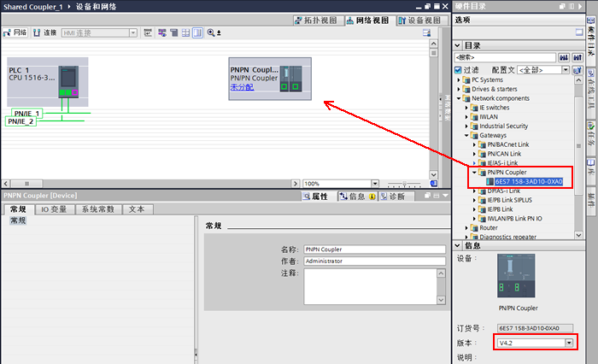This screenshot has width=598, height=364.
Task: Open the 版本 V4.2 version dropdown
Action: [569, 343]
